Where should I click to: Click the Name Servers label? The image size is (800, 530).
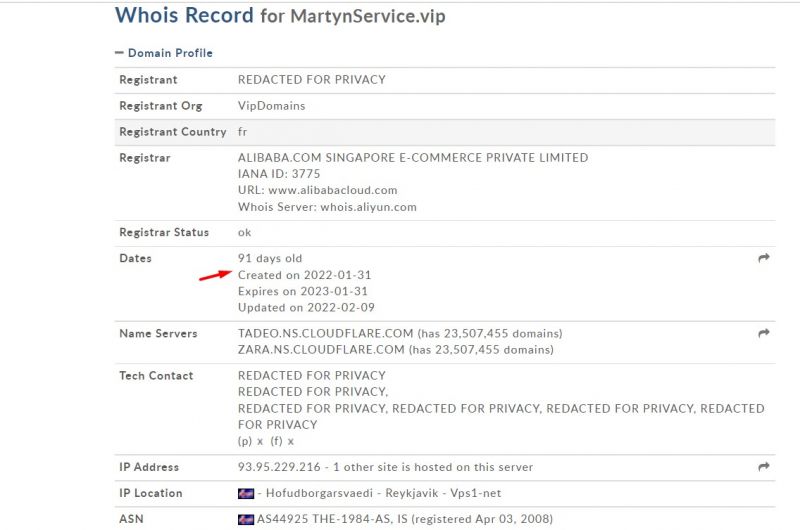click(158, 334)
